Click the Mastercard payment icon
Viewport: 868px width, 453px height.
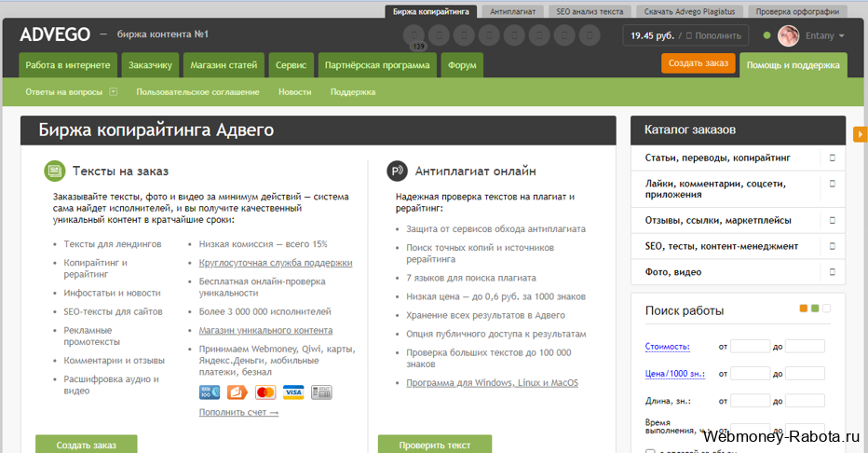point(265,392)
